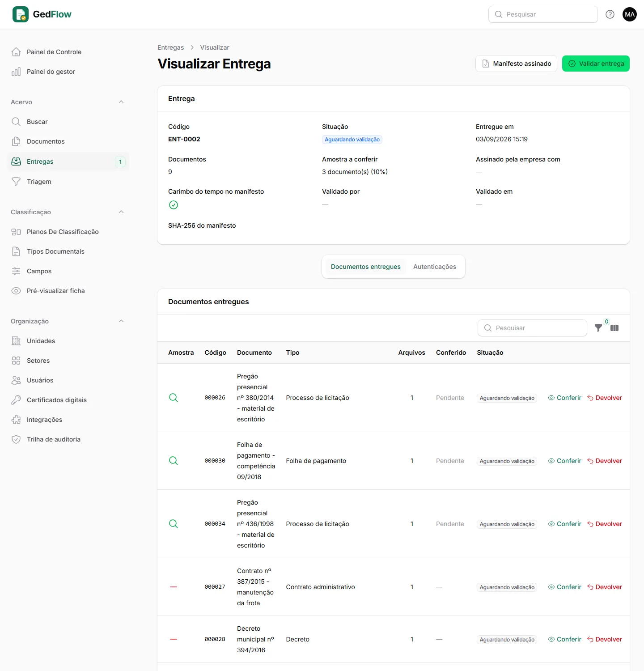This screenshot has height=671, width=644.
Task: Open the Manifesto assinado button
Action: pos(516,64)
